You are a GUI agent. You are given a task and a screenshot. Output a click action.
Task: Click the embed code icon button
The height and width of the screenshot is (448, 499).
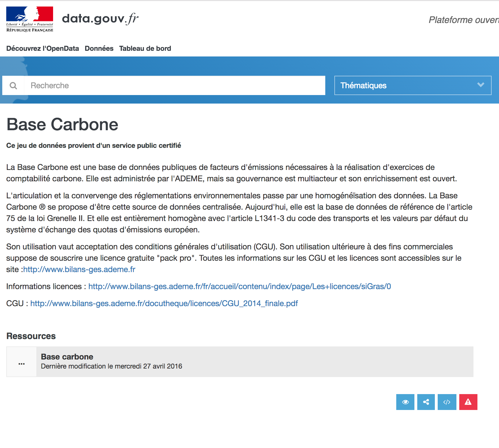[447, 402]
